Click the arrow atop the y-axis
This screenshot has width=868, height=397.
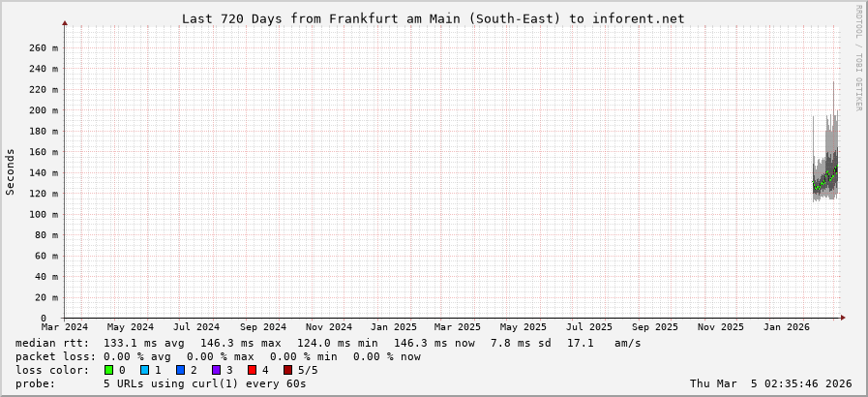[65, 22]
